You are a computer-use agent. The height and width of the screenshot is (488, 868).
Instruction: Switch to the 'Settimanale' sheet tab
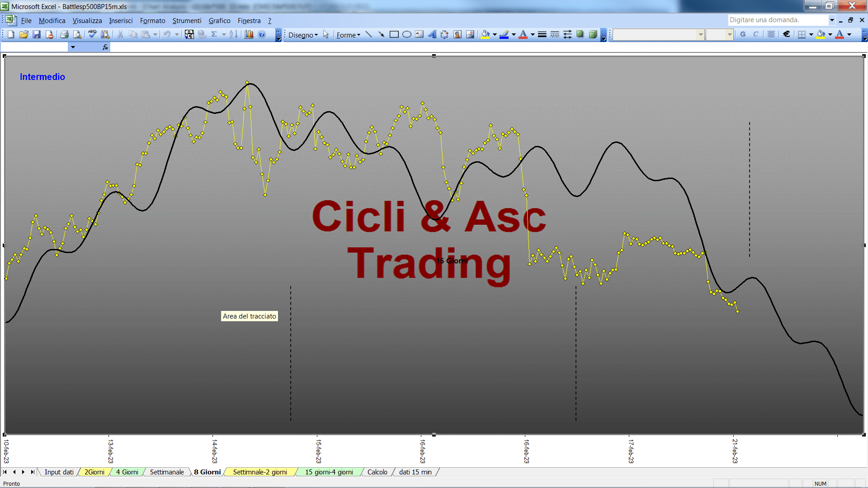pyautogui.click(x=167, y=472)
